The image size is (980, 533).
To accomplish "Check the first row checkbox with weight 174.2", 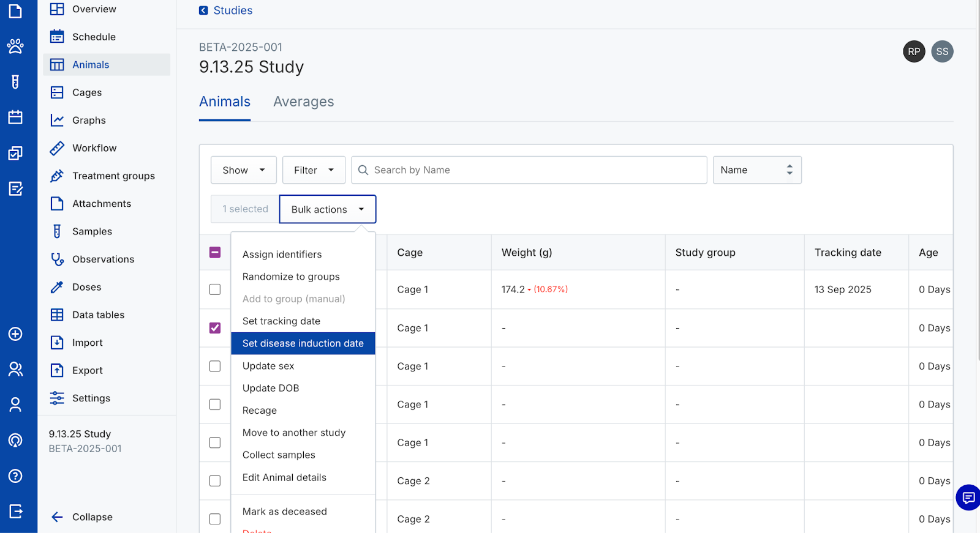I will coord(215,289).
